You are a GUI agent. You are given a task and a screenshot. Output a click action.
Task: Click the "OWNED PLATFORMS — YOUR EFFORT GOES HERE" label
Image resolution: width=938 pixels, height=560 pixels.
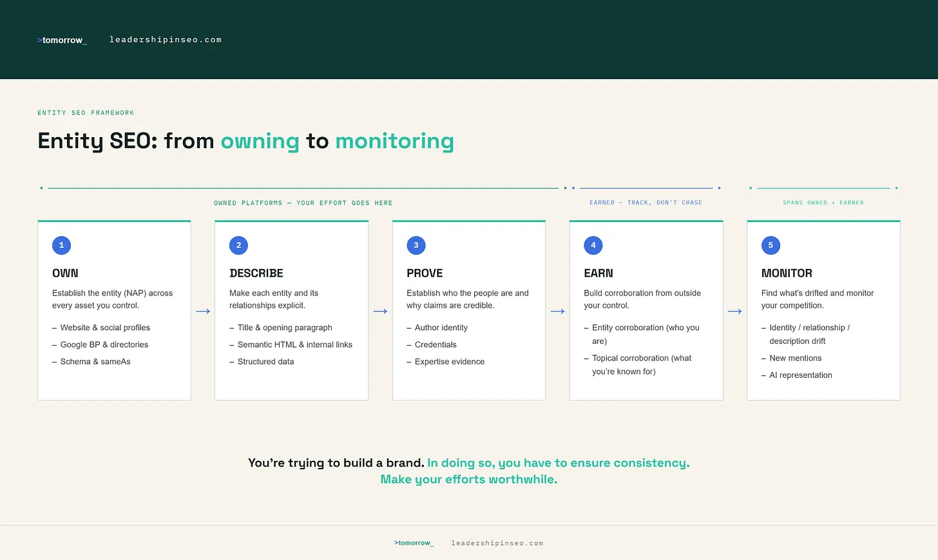[303, 203]
